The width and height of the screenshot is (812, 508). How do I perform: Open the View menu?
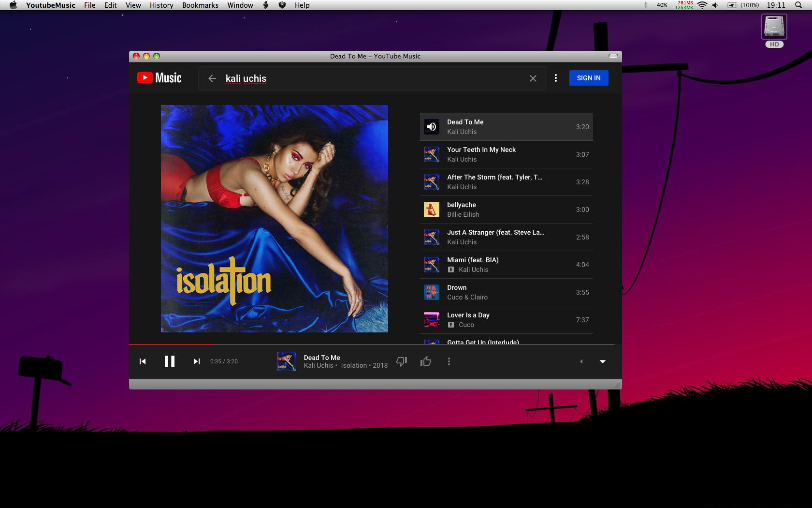(133, 5)
